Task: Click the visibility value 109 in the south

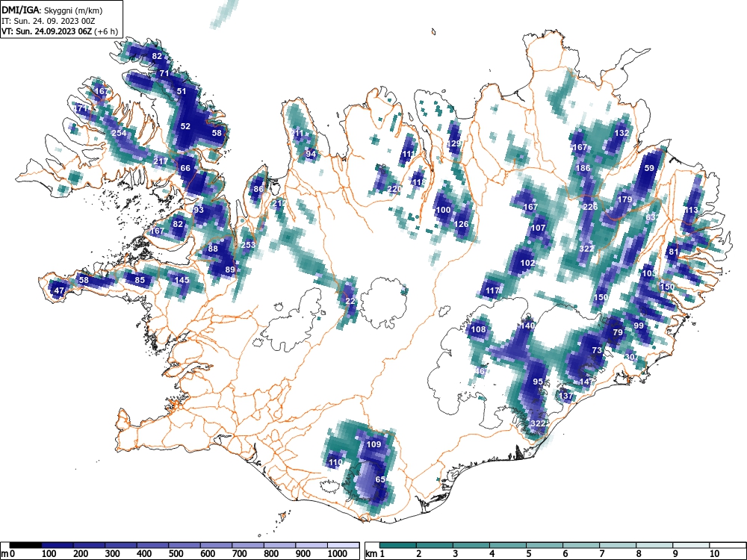Action: pyautogui.click(x=373, y=444)
